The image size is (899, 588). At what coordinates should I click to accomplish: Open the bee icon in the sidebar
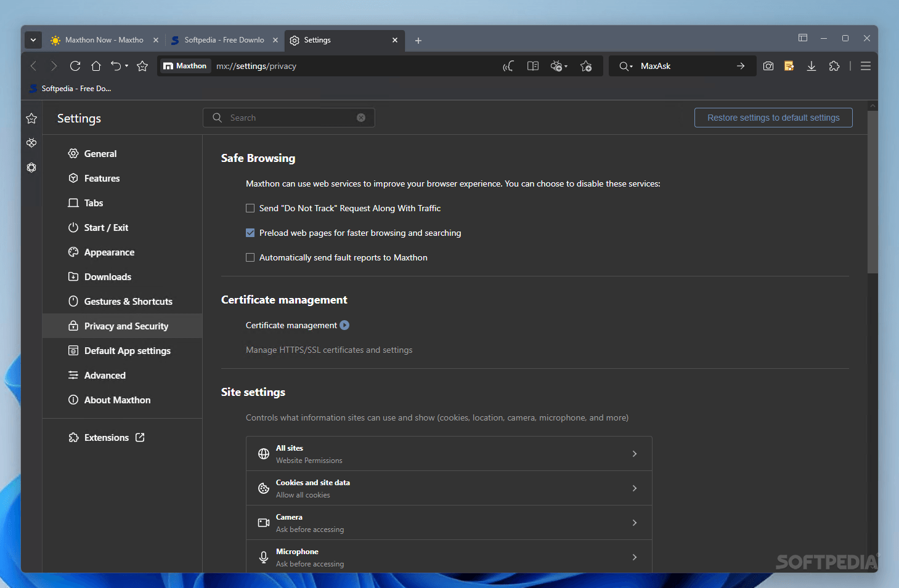tap(31, 143)
